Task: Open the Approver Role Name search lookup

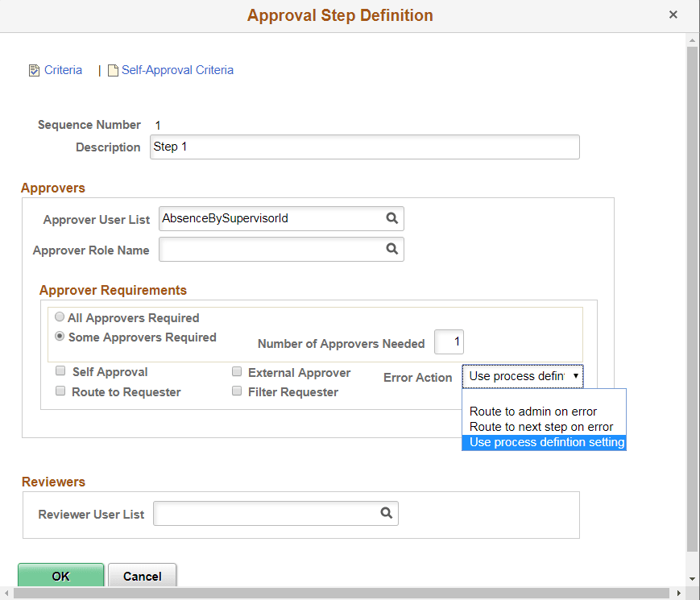Action: (x=392, y=249)
